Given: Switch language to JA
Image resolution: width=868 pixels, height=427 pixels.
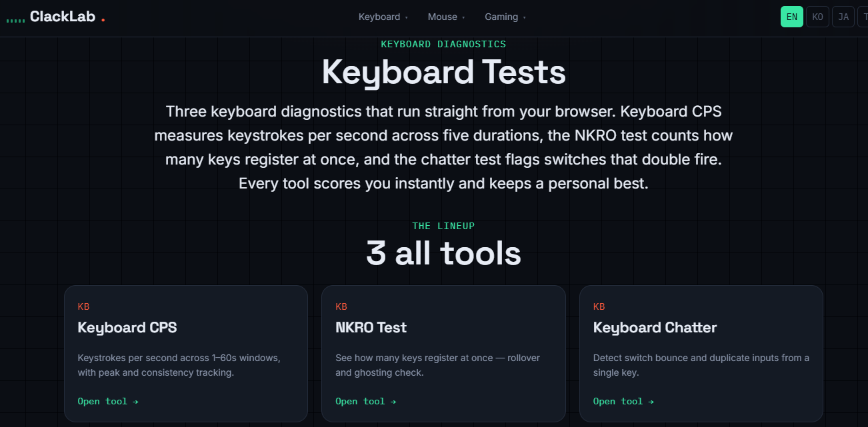Looking at the screenshot, I should [843, 17].
